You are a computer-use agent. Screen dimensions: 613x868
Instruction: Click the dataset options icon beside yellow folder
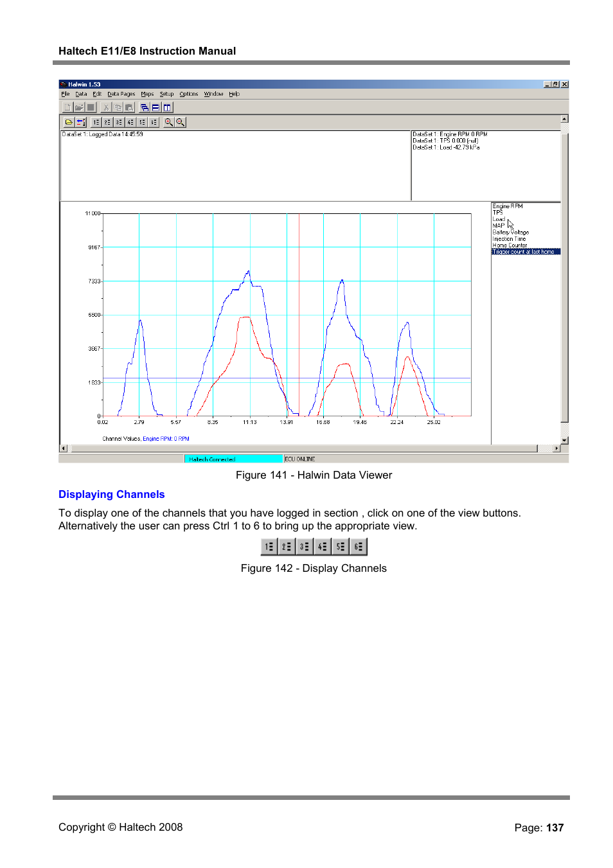[81, 122]
